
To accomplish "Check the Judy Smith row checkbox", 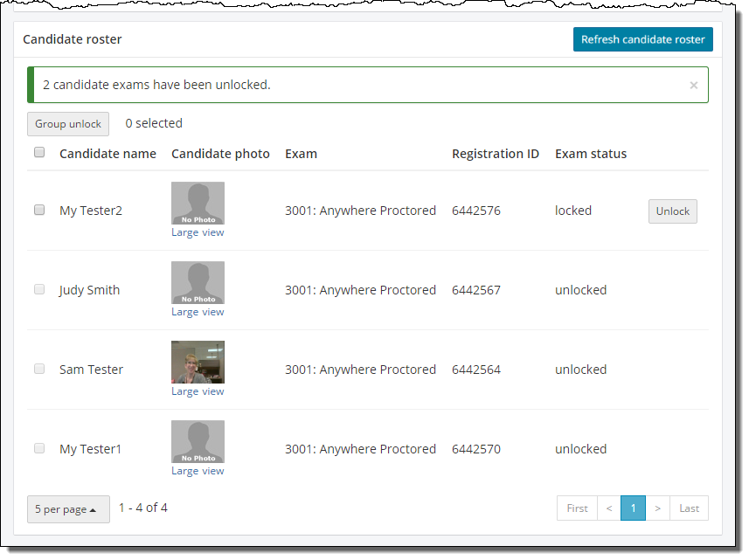I will click(x=39, y=289).
